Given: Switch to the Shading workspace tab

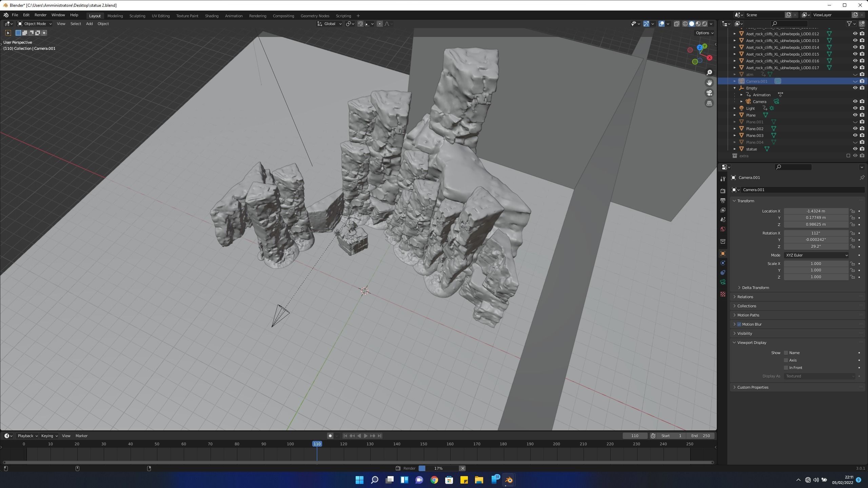Looking at the screenshot, I should 212,16.
